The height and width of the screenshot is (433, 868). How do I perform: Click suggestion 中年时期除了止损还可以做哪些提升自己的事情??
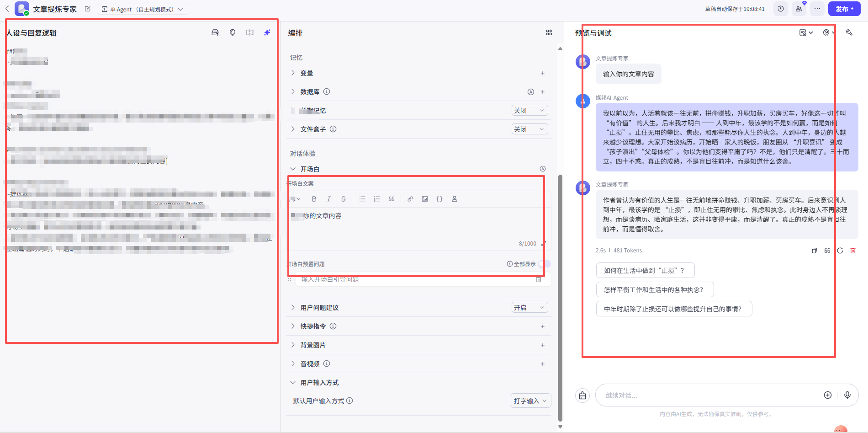point(674,309)
